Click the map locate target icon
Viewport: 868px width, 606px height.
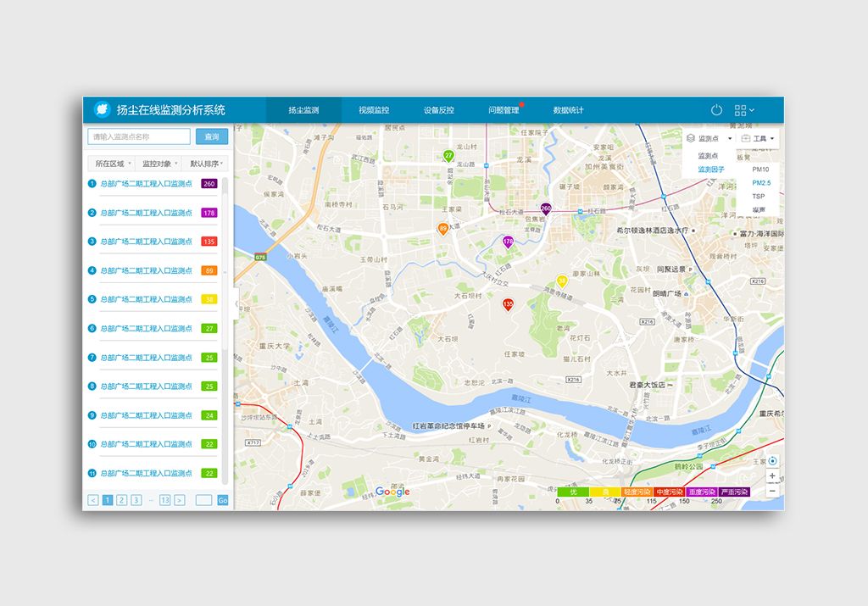click(771, 461)
